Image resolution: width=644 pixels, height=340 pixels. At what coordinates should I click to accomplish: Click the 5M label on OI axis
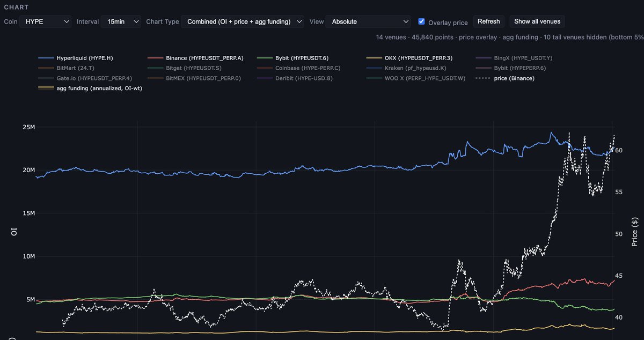pos(30,299)
